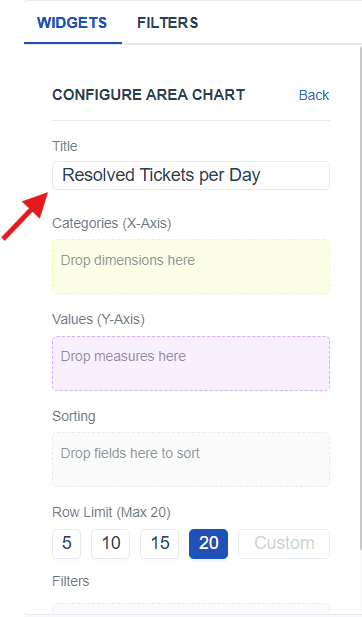Focus the Title field with Resolved Tickets text
Viewport: 362px width, 617px height.
[x=191, y=175]
